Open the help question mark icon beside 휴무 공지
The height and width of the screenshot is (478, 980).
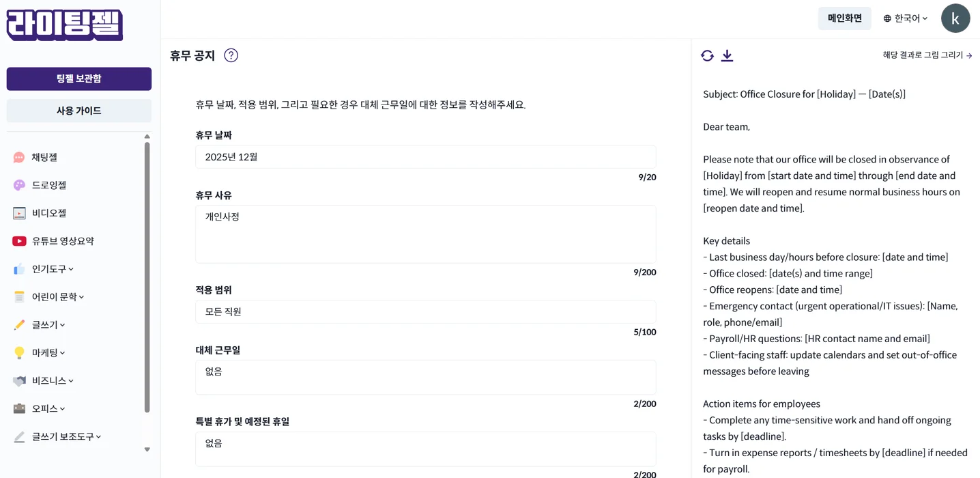click(x=231, y=55)
